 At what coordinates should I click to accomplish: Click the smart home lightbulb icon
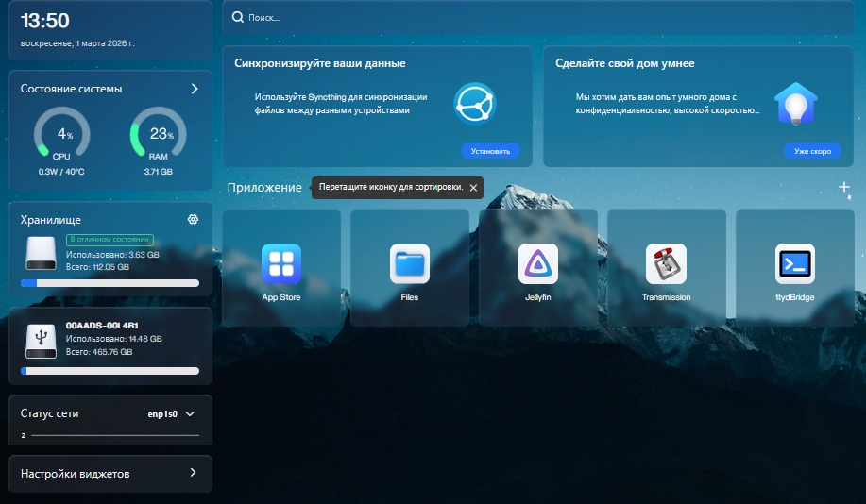795,104
